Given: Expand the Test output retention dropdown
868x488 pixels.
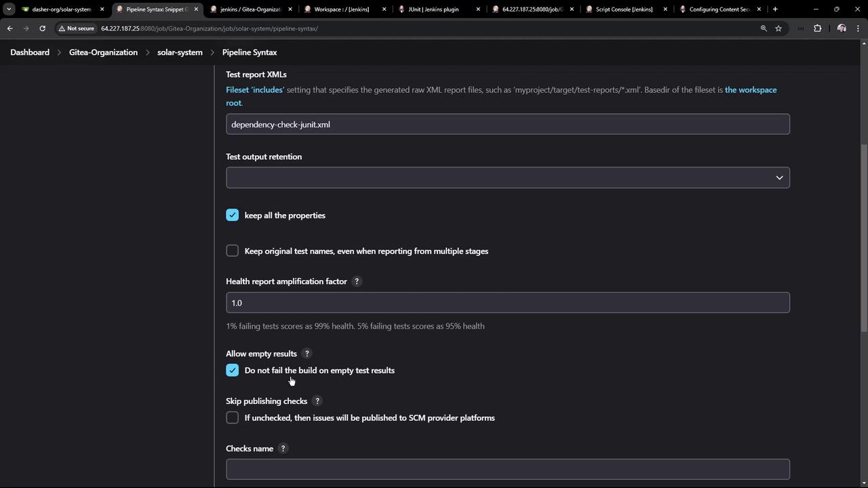Looking at the screenshot, I should tap(507, 178).
